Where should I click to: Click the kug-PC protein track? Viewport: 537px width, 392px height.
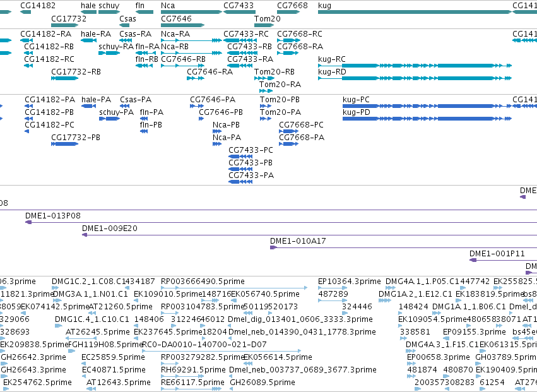tap(427, 106)
